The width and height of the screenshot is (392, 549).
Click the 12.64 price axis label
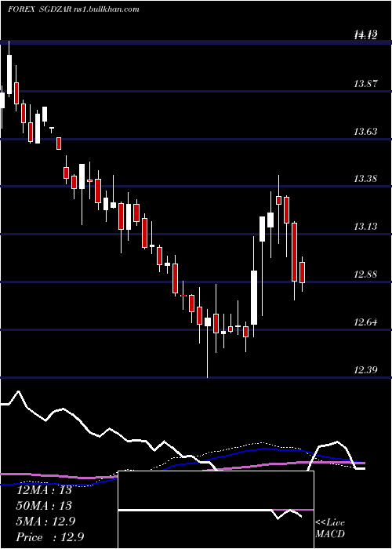tap(365, 322)
